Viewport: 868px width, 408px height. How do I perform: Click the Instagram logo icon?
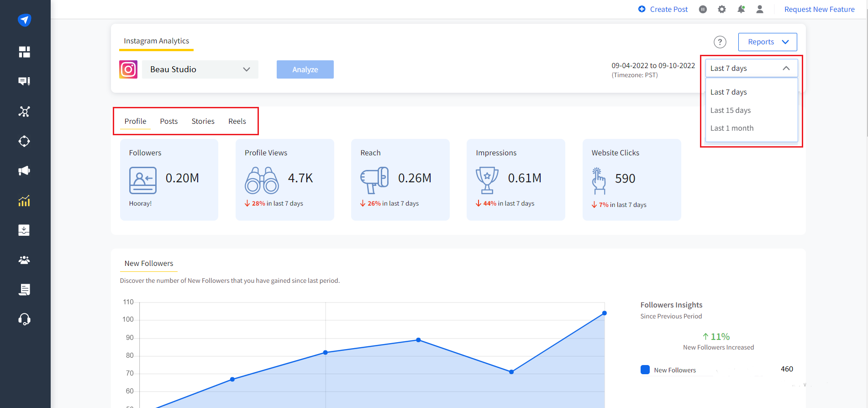(128, 69)
